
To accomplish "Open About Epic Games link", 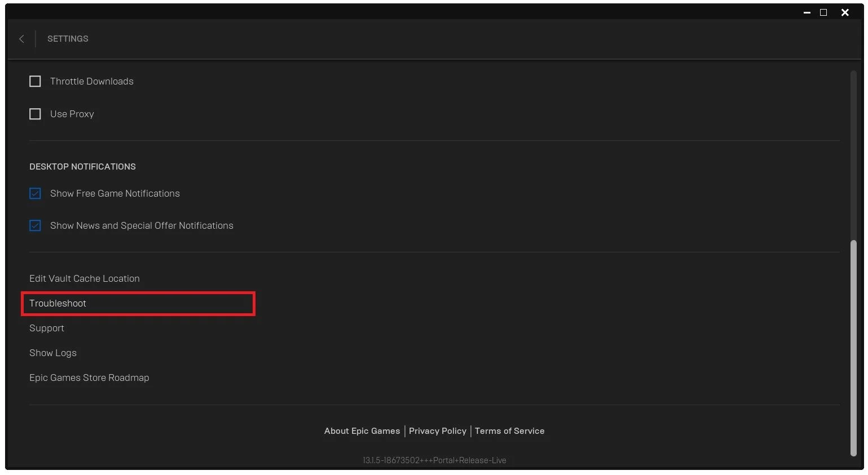I will (x=362, y=431).
